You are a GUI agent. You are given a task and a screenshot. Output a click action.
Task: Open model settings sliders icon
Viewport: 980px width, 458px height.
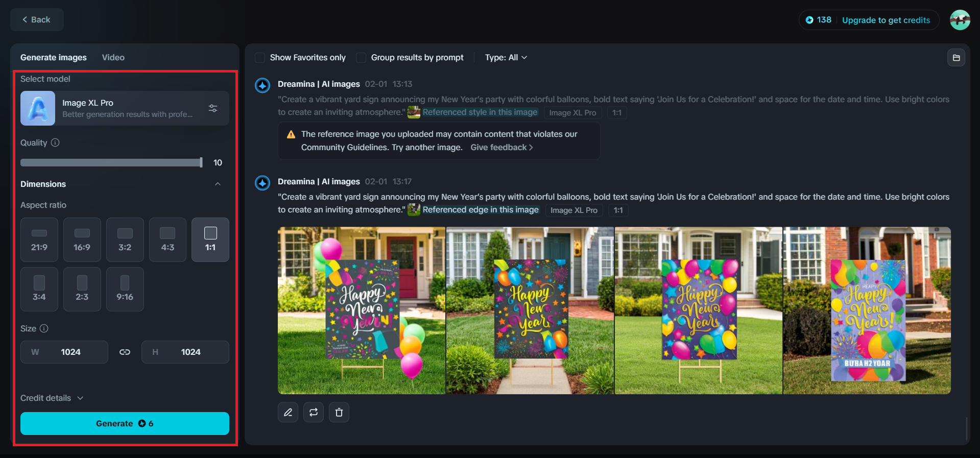click(213, 108)
